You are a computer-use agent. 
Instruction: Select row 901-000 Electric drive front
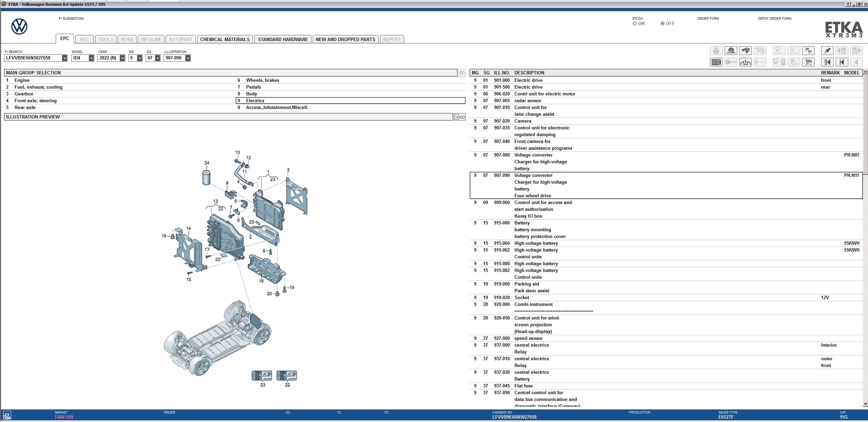666,80
